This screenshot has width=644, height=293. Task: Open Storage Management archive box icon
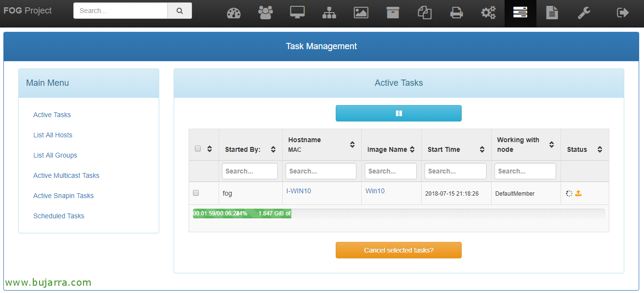coord(393,13)
